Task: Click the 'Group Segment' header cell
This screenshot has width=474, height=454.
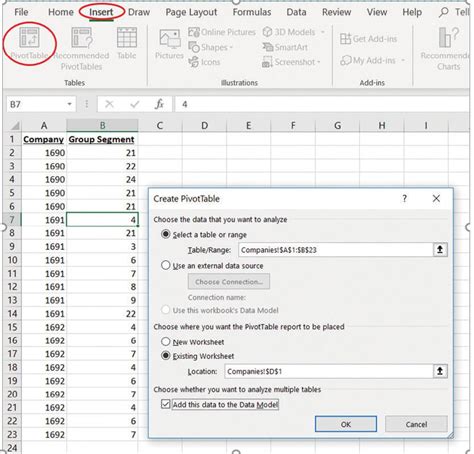Action: [x=102, y=139]
